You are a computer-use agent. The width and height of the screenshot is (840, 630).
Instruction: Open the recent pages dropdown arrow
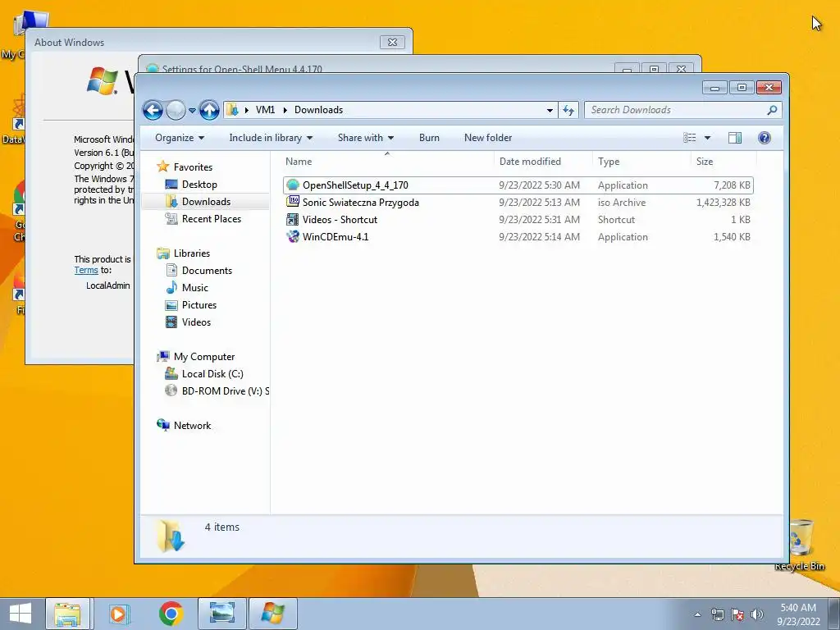(192, 111)
